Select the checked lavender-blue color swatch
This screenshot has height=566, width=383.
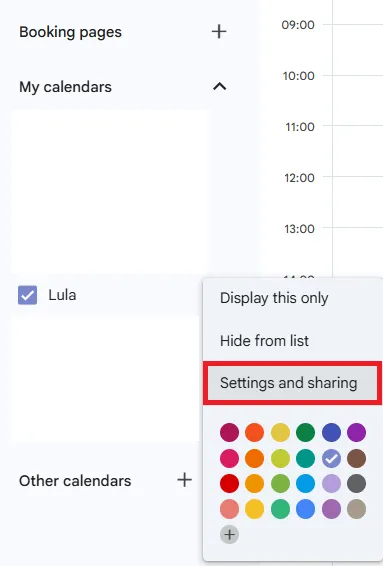331,458
